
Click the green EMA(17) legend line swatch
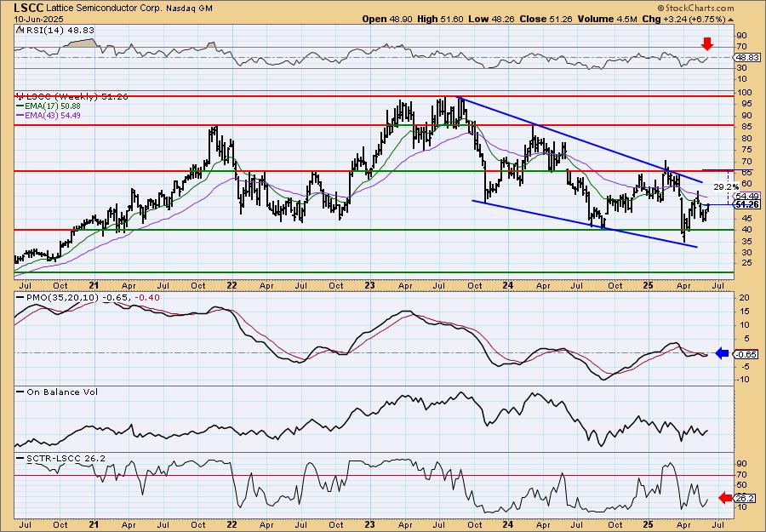point(20,106)
